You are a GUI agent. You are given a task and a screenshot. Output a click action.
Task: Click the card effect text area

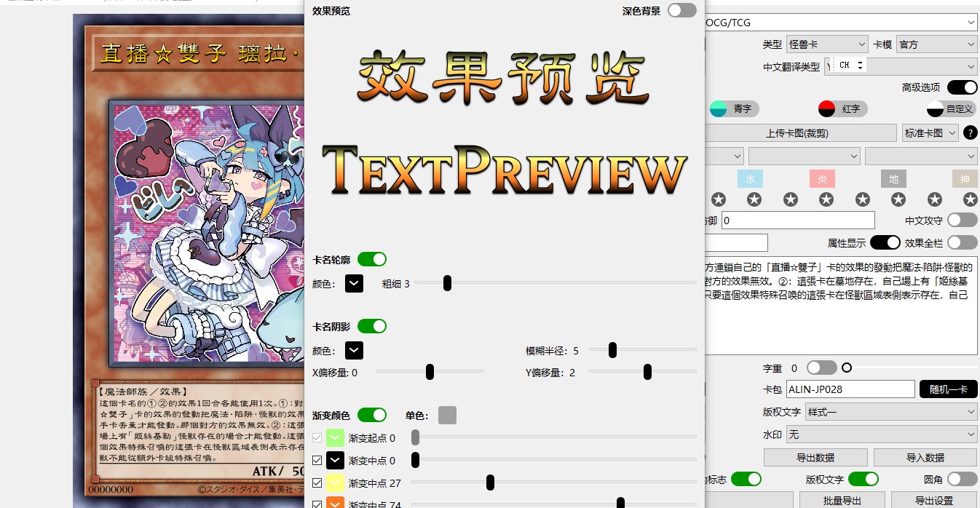(841, 306)
